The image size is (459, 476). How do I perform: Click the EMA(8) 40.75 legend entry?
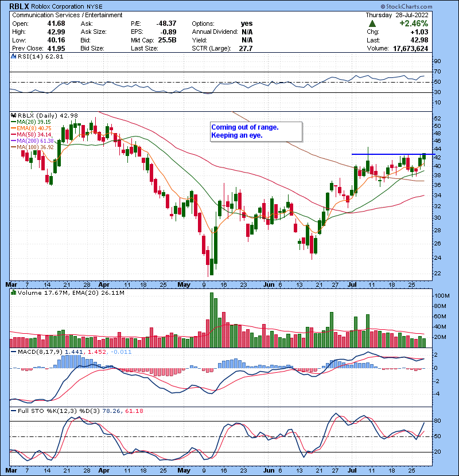pos(31,128)
